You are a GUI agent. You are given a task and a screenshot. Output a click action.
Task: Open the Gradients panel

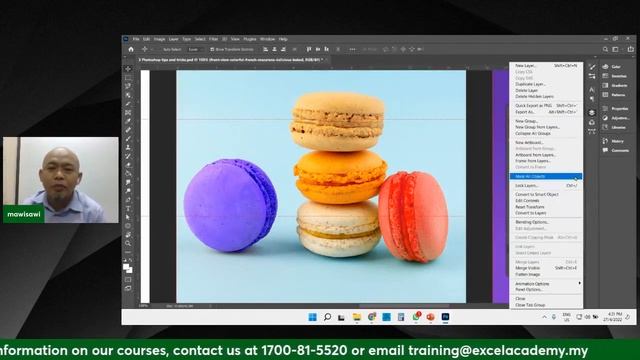tap(616, 85)
